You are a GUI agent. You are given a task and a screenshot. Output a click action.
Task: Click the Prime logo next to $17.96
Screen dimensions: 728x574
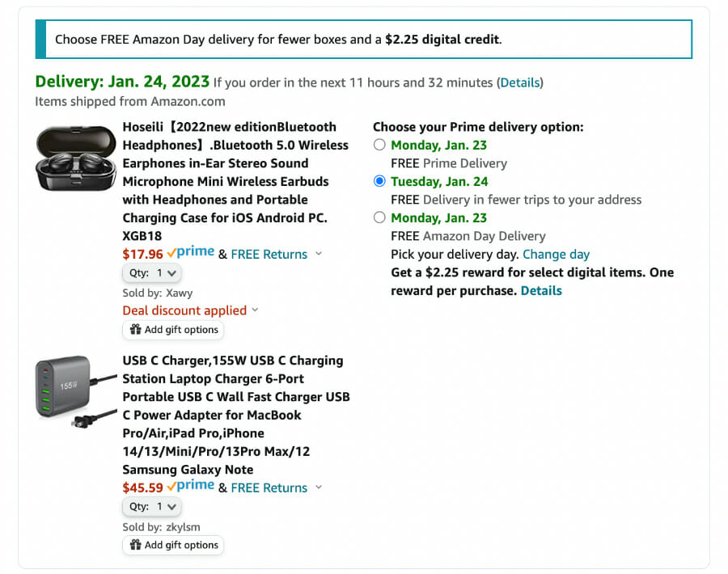click(191, 253)
